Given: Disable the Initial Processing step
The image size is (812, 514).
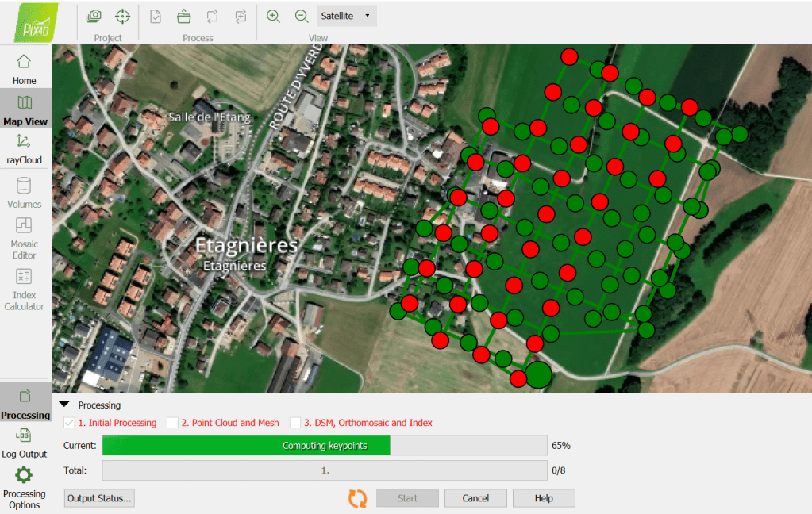Looking at the screenshot, I should (x=68, y=423).
